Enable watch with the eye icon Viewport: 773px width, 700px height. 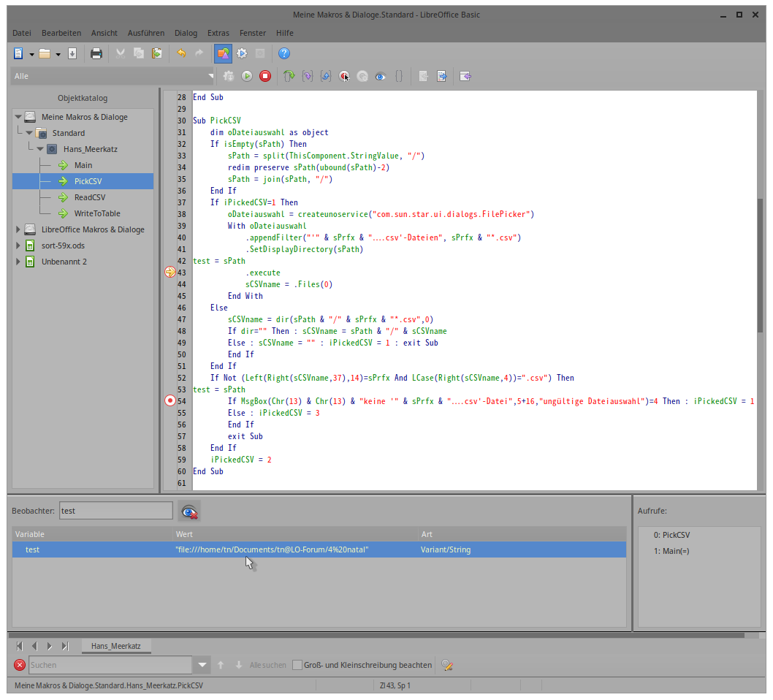[380, 77]
